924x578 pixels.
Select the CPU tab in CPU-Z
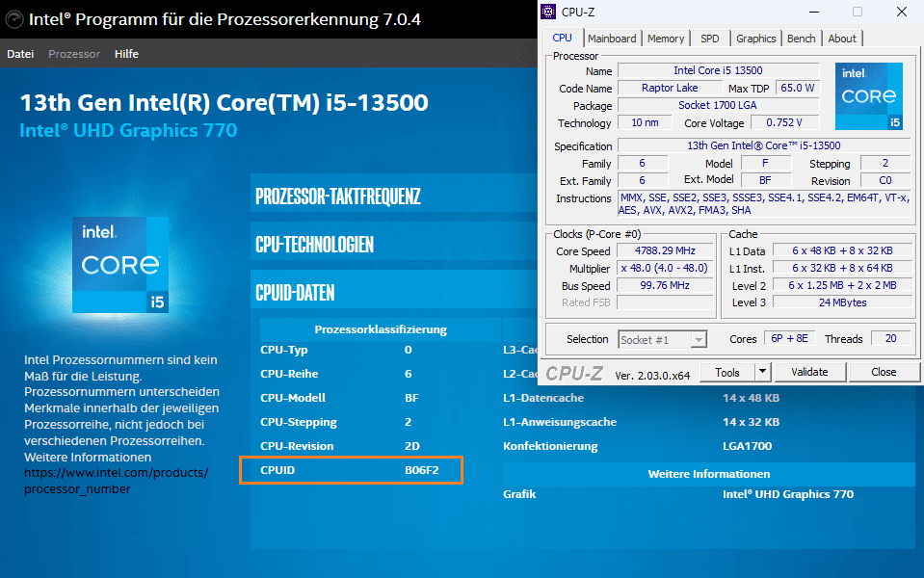tap(562, 38)
